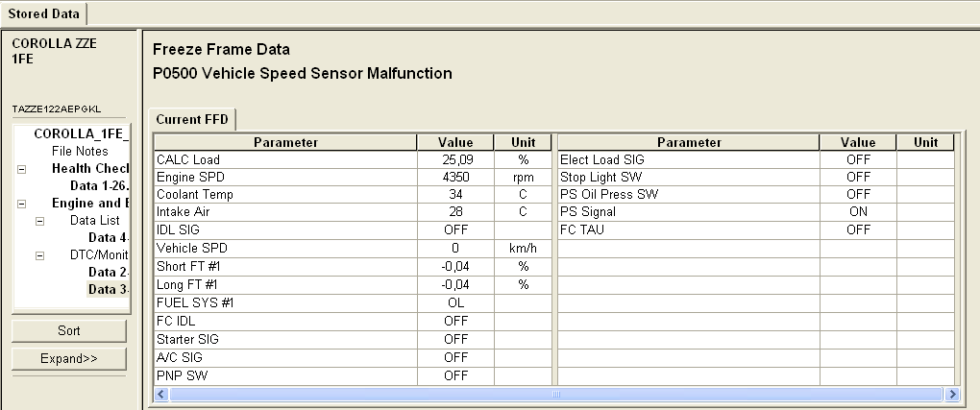Select the Data 1-26 tree entry

pyautogui.click(x=100, y=186)
